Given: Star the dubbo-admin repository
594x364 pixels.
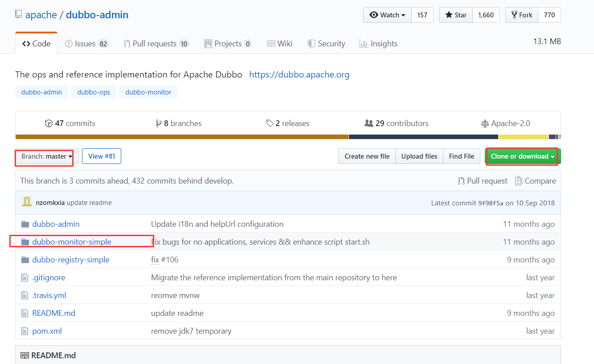Looking at the screenshot, I should pos(455,15).
